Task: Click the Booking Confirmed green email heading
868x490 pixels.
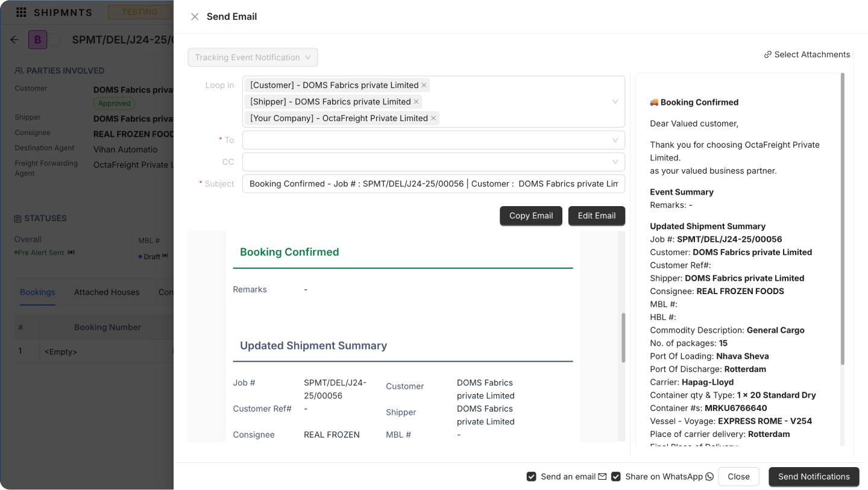Action: pyautogui.click(x=289, y=253)
